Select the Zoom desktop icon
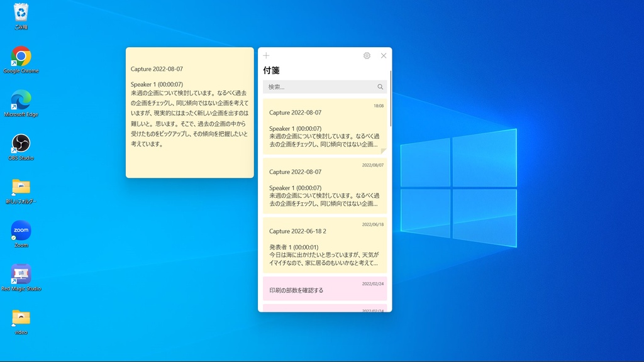 21,234
